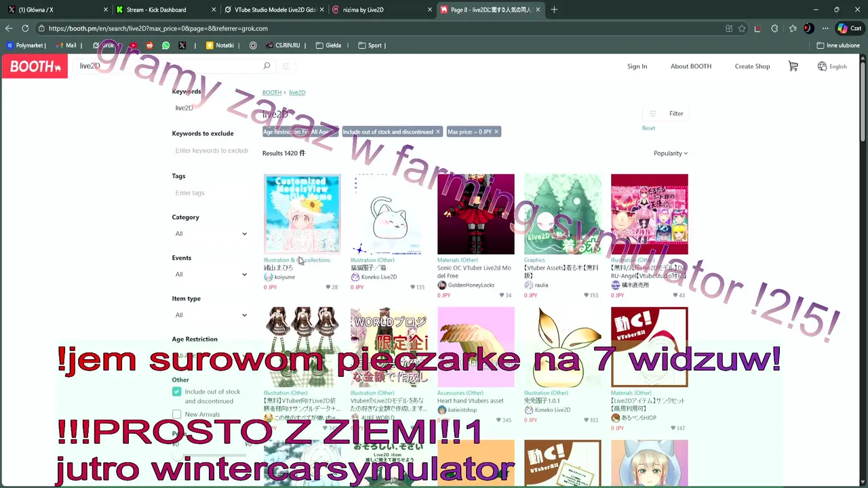Image resolution: width=868 pixels, height=488 pixels.
Task: Click Reset filters link
Action: (648, 128)
